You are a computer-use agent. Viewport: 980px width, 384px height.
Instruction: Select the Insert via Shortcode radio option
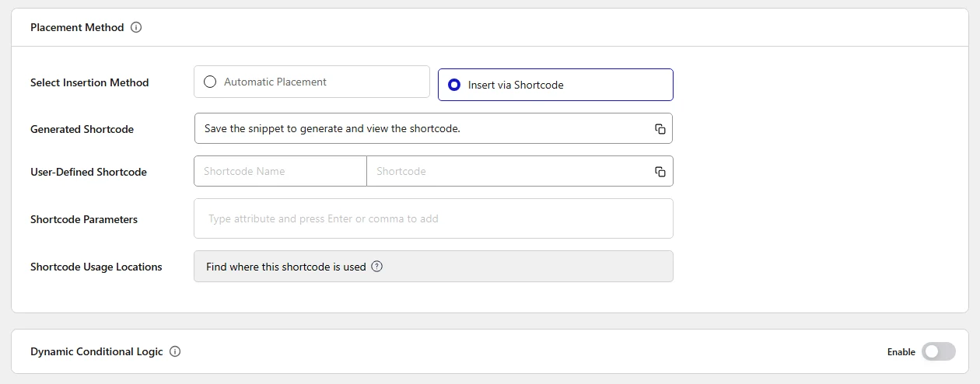coord(555,85)
